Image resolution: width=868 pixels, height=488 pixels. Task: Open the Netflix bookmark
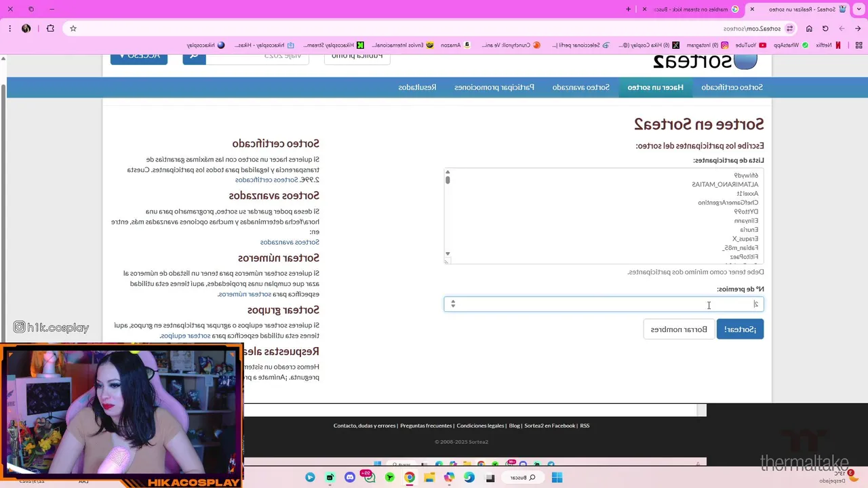(x=829, y=45)
